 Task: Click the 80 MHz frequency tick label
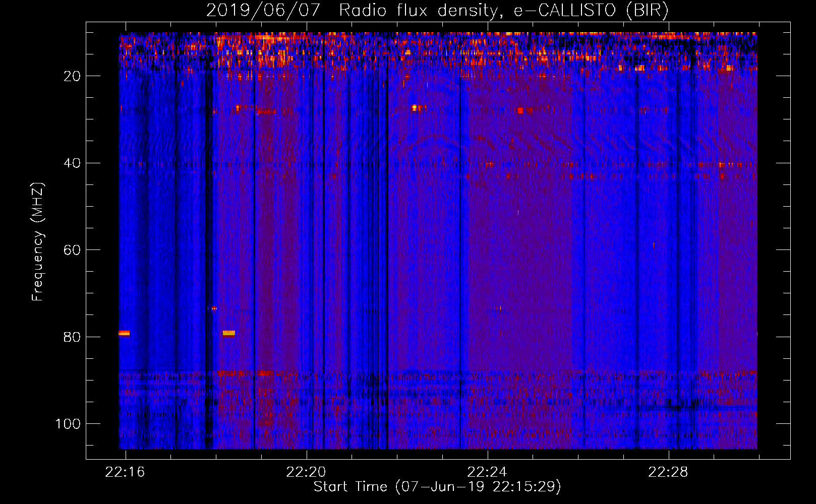coord(72,337)
